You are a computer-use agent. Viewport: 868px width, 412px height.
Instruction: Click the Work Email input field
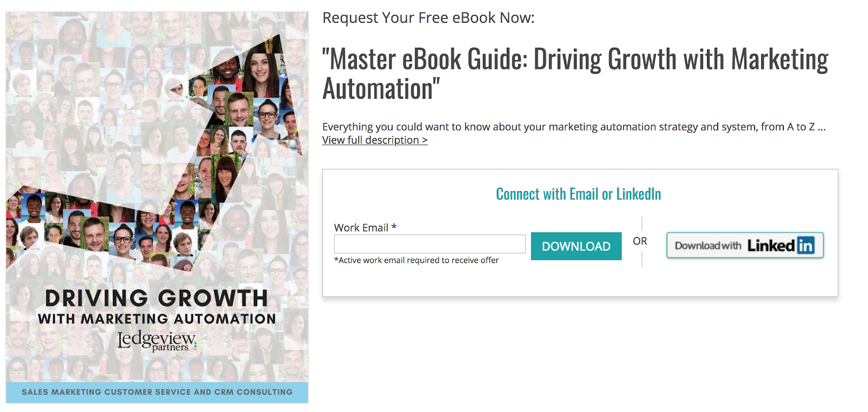[x=430, y=244]
